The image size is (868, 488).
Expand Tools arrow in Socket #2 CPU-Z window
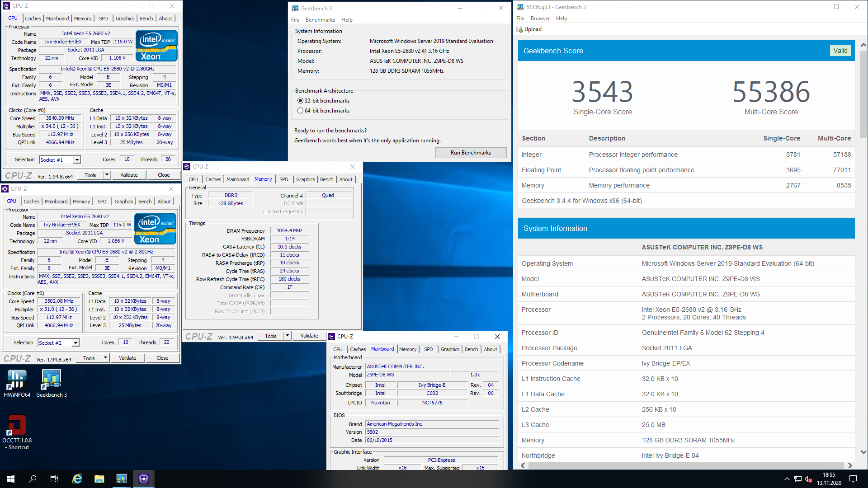105,358
